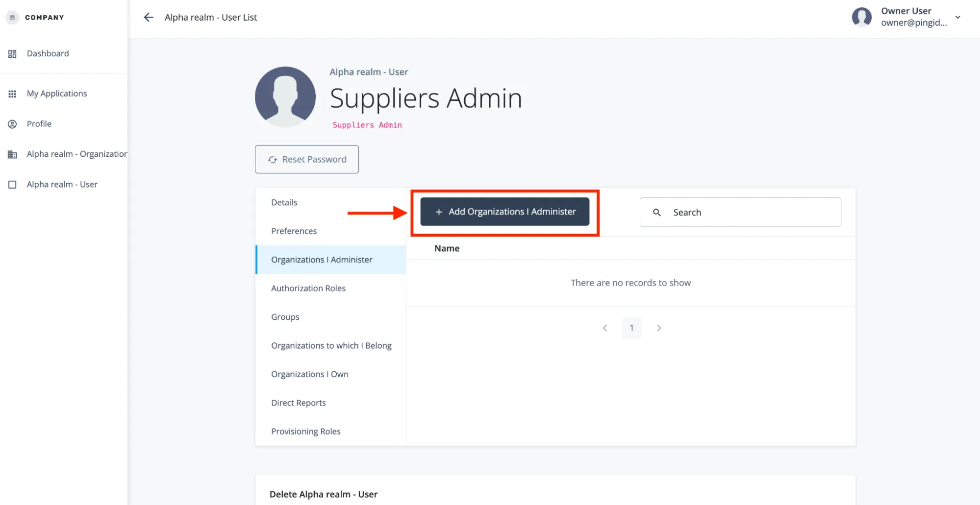Open Alpha realm - User in the sidebar
Image resolution: width=980 pixels, height=505 pixels.
point(62,184)
